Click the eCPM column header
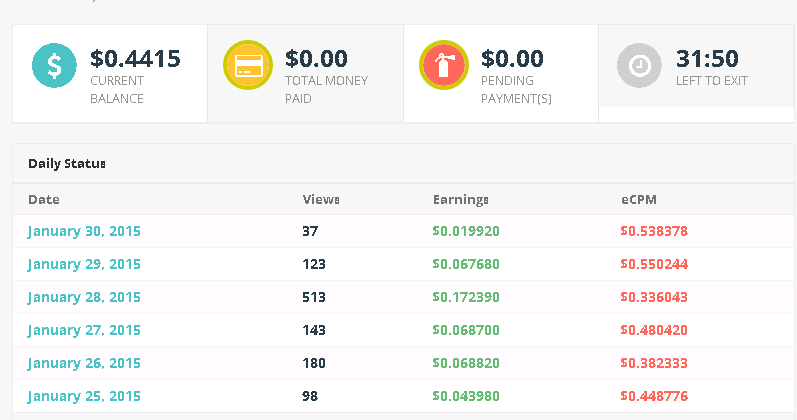The height and width of the screenshot is (420, 797). [x=638, y=199]
